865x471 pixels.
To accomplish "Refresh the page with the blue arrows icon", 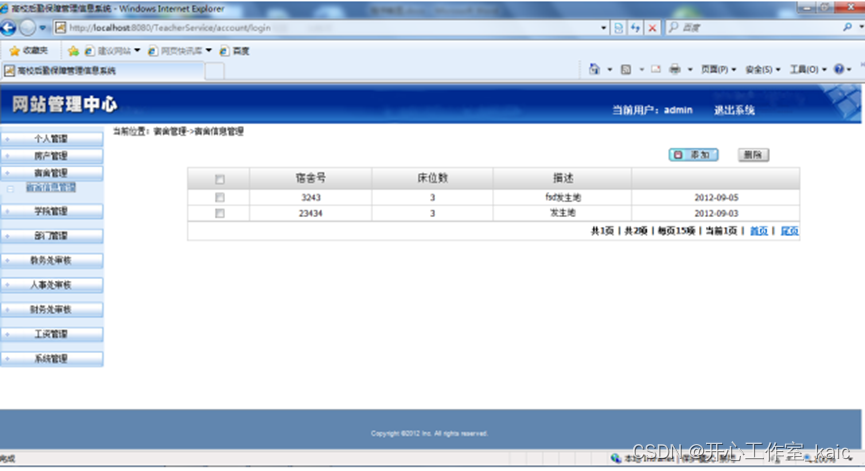I will tap(636, 28).
